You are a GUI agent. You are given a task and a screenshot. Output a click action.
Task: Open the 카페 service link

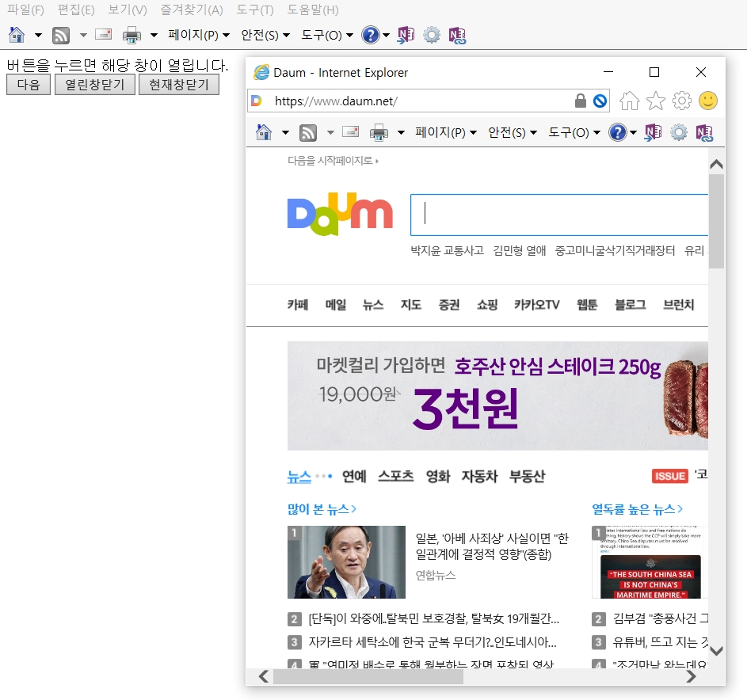tap(298, 305)
